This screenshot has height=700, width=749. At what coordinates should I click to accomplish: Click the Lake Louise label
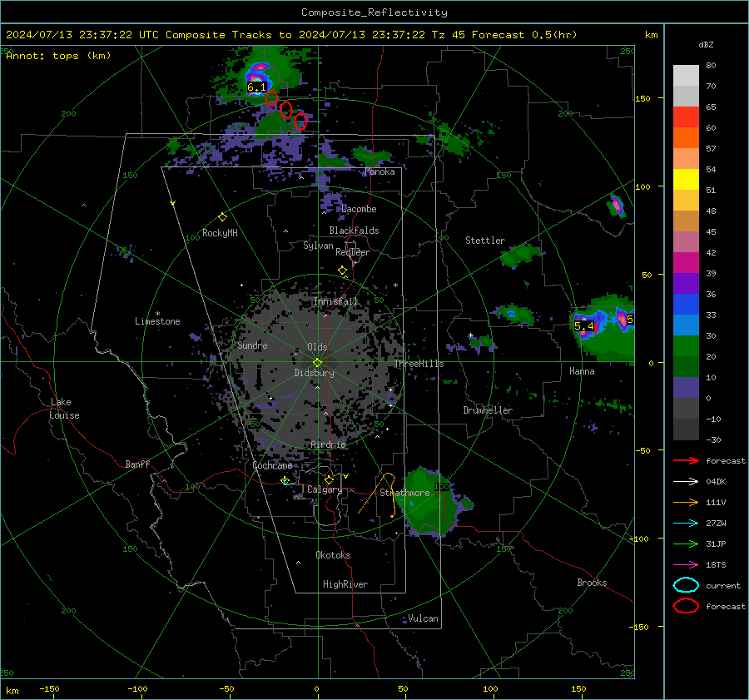[x=64, y=409]
